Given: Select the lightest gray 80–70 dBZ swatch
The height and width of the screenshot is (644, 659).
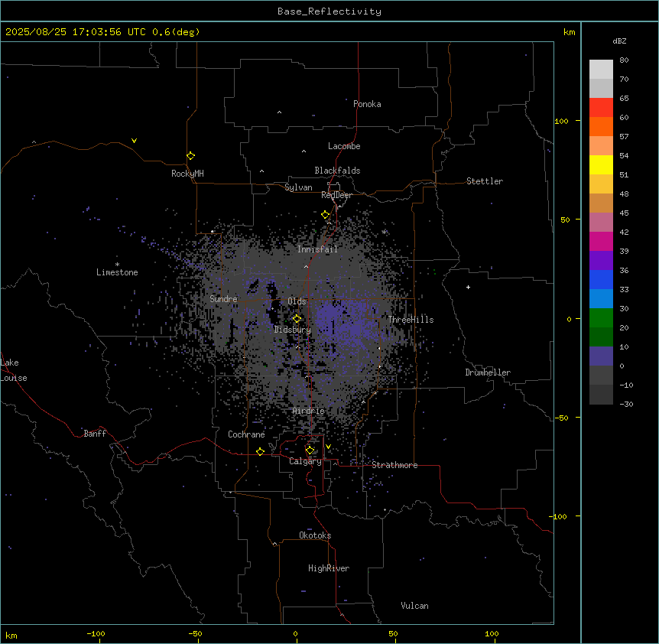Looking at the screenshot, I should (x=601, y=70).
